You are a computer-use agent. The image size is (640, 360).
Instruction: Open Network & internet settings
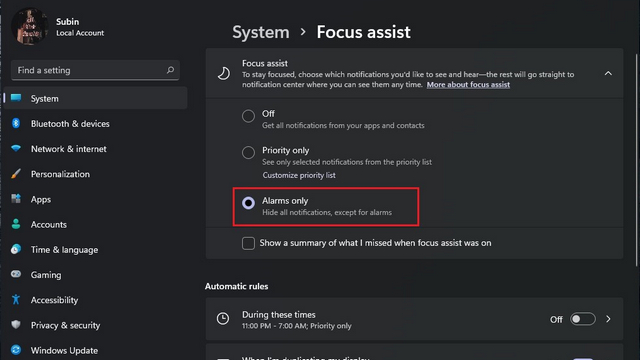point(96,149)
